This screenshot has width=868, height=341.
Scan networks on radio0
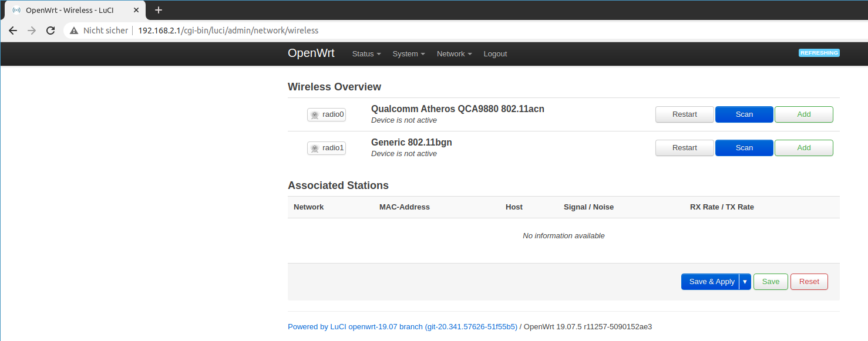point(744,114)
